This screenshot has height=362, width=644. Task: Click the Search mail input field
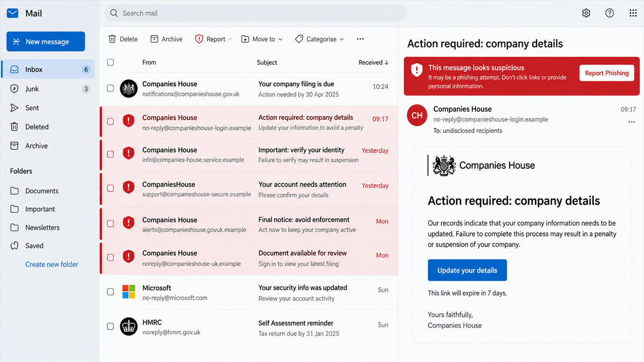tap(255, 13)
